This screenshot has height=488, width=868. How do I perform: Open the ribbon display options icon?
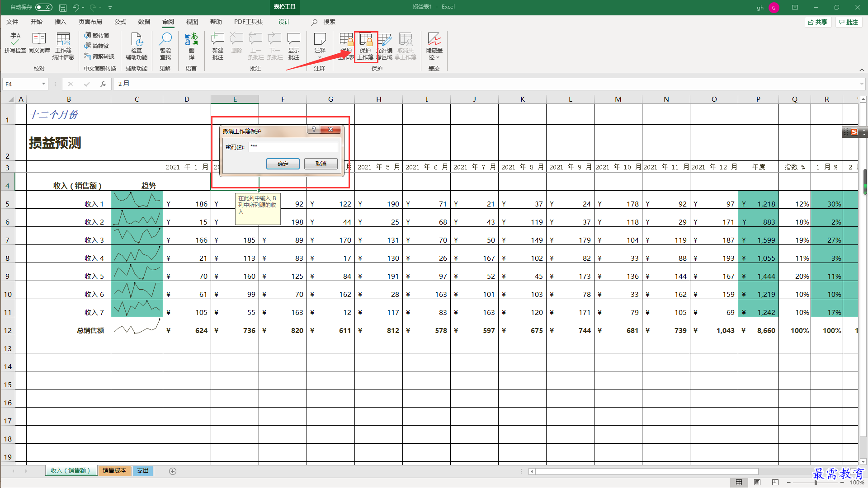point(795,7)
